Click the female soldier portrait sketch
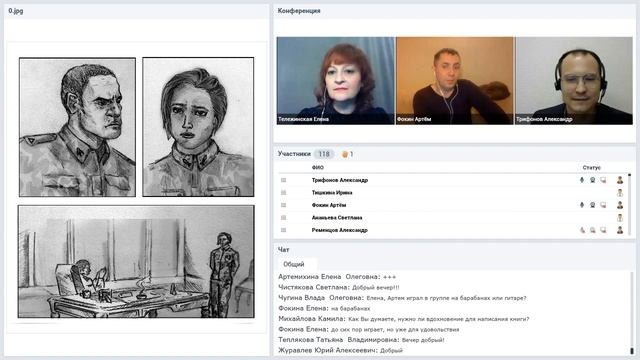 (198, 127)
